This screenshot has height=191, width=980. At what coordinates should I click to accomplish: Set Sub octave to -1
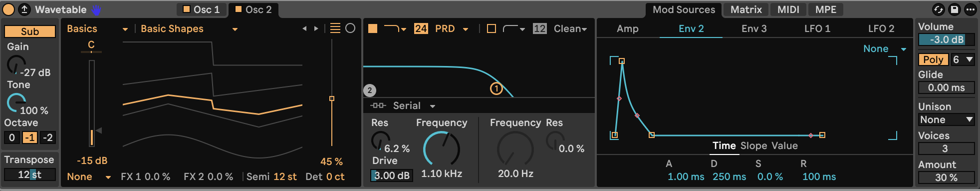(x=30, y=137)
